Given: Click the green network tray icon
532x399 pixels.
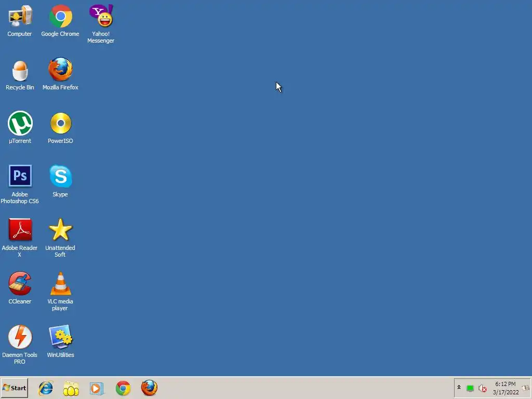Looking at the screenshot, I should [470, 388].
